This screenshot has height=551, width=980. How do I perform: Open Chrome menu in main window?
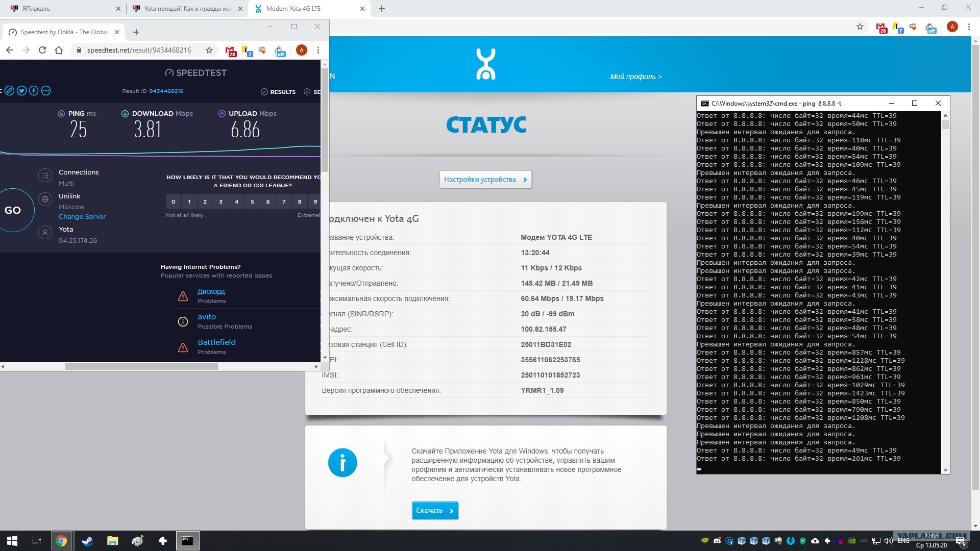point(969,27)
